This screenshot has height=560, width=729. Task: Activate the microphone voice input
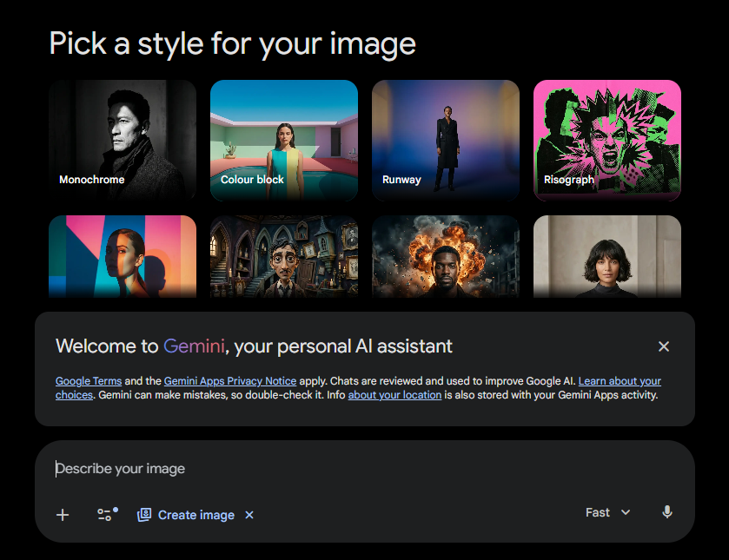tap(667, 512)
